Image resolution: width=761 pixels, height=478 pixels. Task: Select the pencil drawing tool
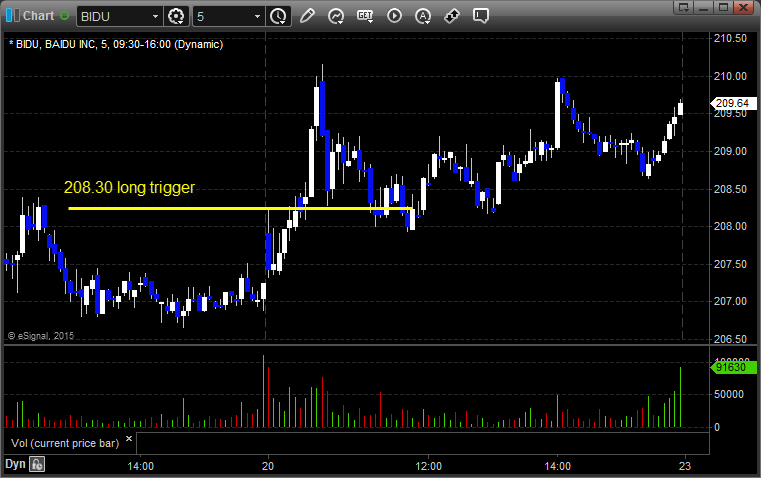click(307, 16)
